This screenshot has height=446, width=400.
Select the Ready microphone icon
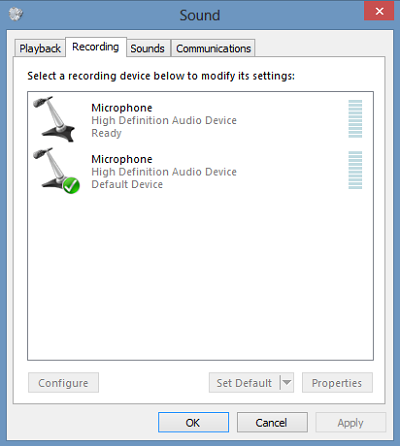[54, 119]
